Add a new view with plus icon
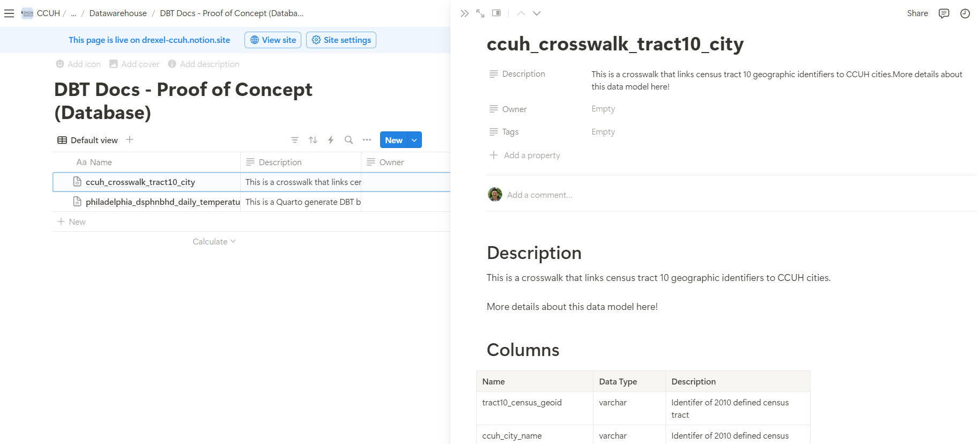 [130, 139]
